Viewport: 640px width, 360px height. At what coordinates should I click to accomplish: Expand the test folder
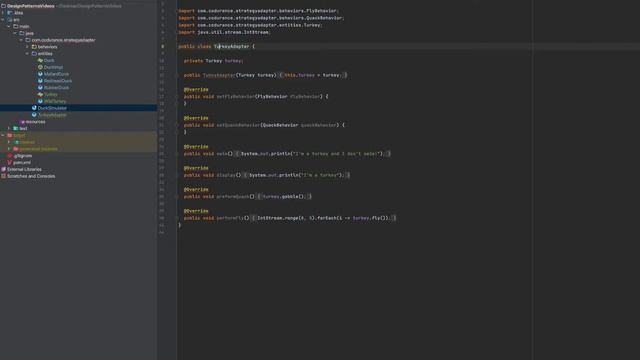(x=9, y=129)
